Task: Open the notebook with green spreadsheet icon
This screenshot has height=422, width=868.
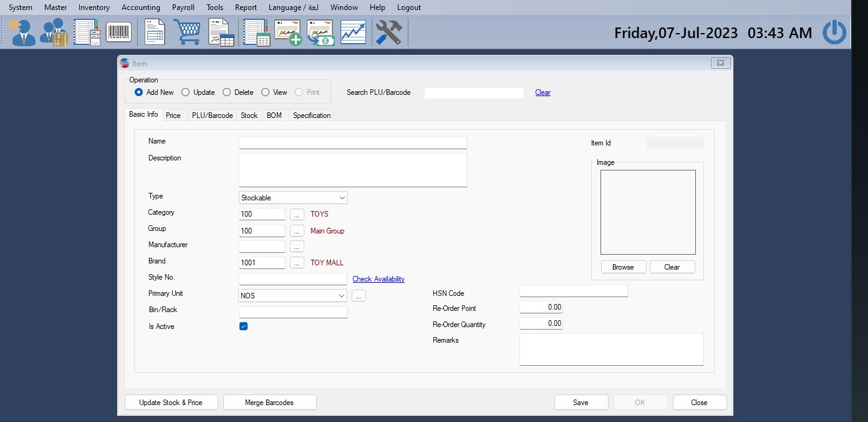Action: 256,32
